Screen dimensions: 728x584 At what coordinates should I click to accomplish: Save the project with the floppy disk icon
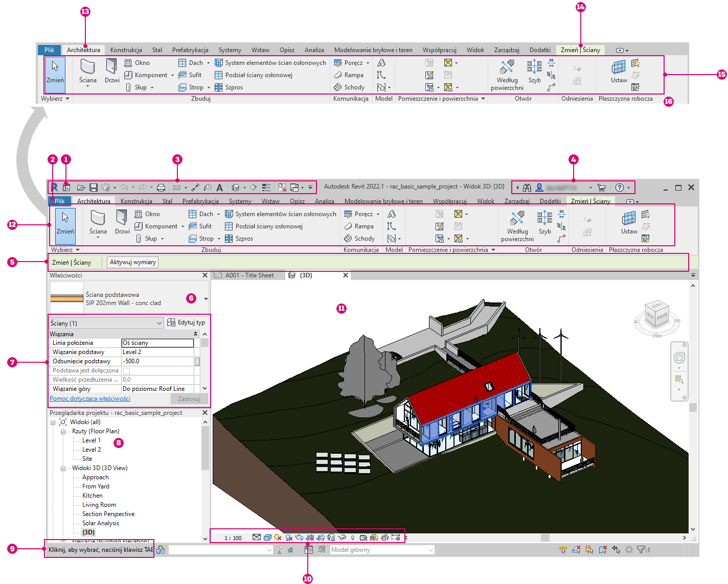pyautogui.click(x=93, y=188)
